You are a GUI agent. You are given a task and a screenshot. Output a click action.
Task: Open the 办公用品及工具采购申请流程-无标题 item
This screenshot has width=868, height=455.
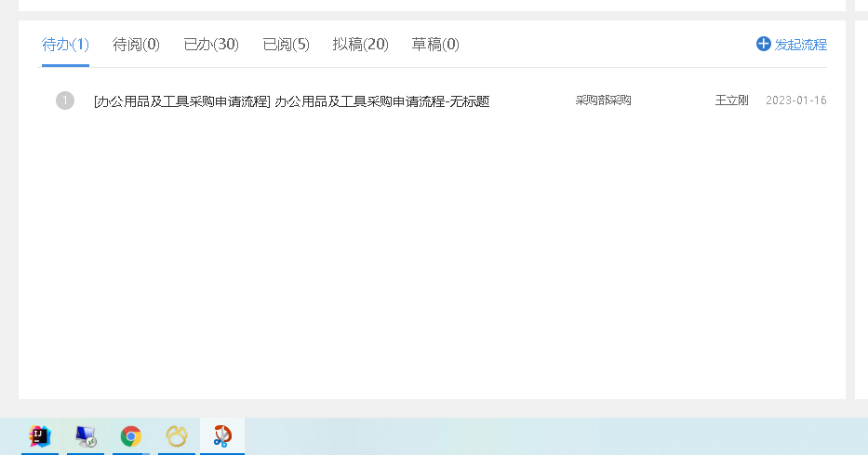[292, 101]
